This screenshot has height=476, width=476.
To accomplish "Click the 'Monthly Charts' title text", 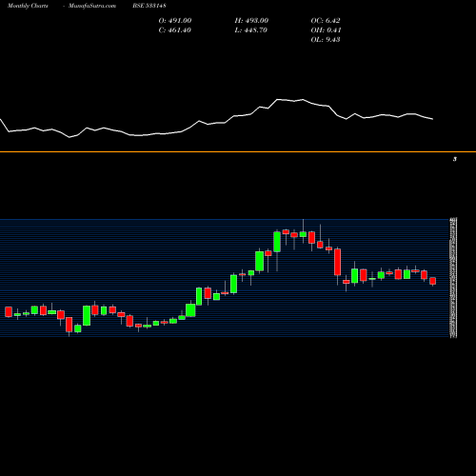I will (x=28, y=6).
